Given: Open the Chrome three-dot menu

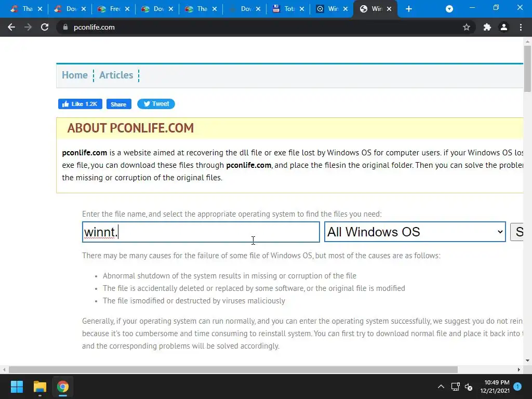Looking at the screenshot, I should click(x=521, y=27).
